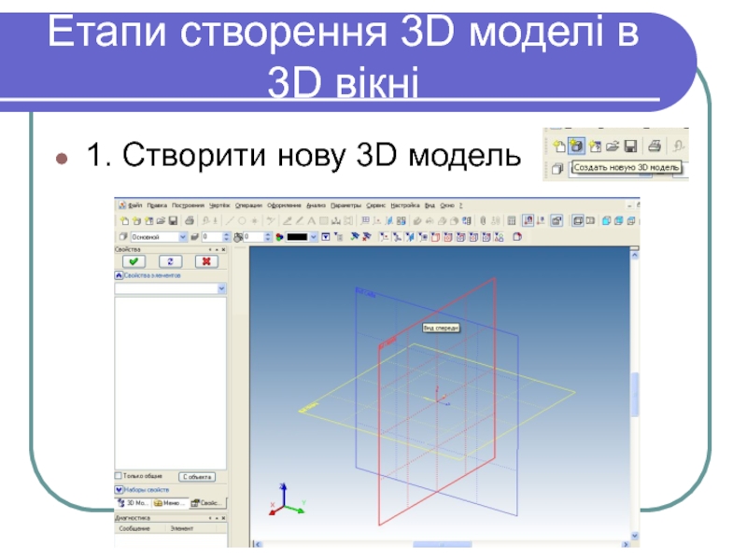The image size is (747, 560).
Task: Click the open file icon in the main CAD toolbar
Action: coord(161,220)
